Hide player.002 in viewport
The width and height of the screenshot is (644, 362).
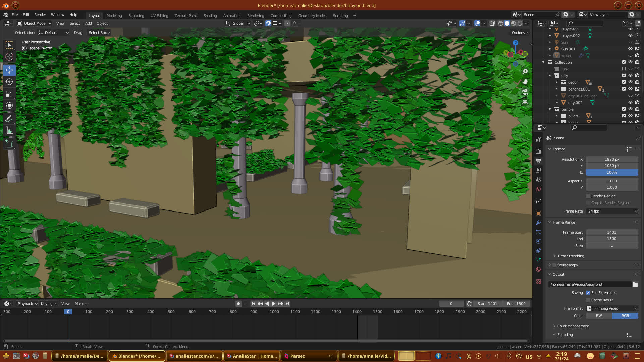630,35
